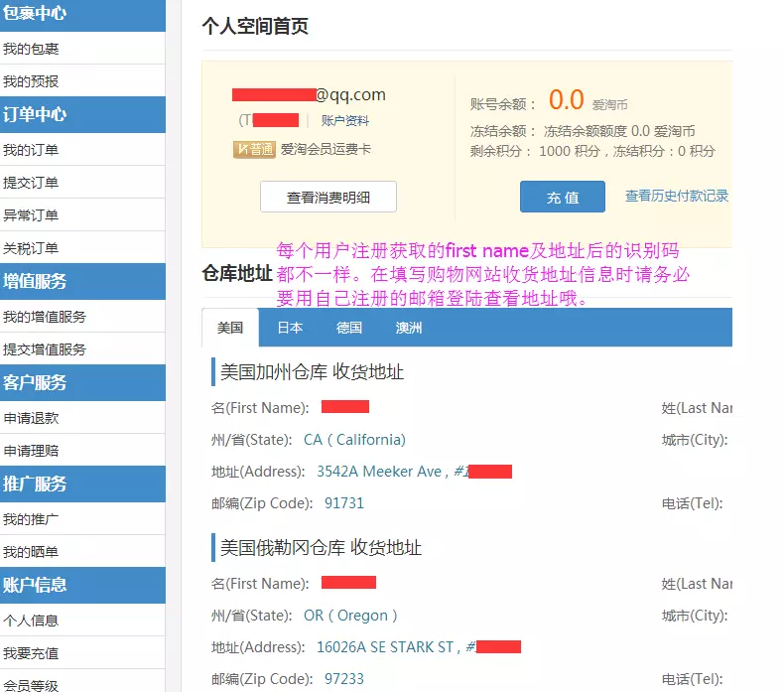Image resolution: width=784 pixels, height=692 pixels.
Task: Click the 包裹中心 section header
Action: (x=82, y=15)
